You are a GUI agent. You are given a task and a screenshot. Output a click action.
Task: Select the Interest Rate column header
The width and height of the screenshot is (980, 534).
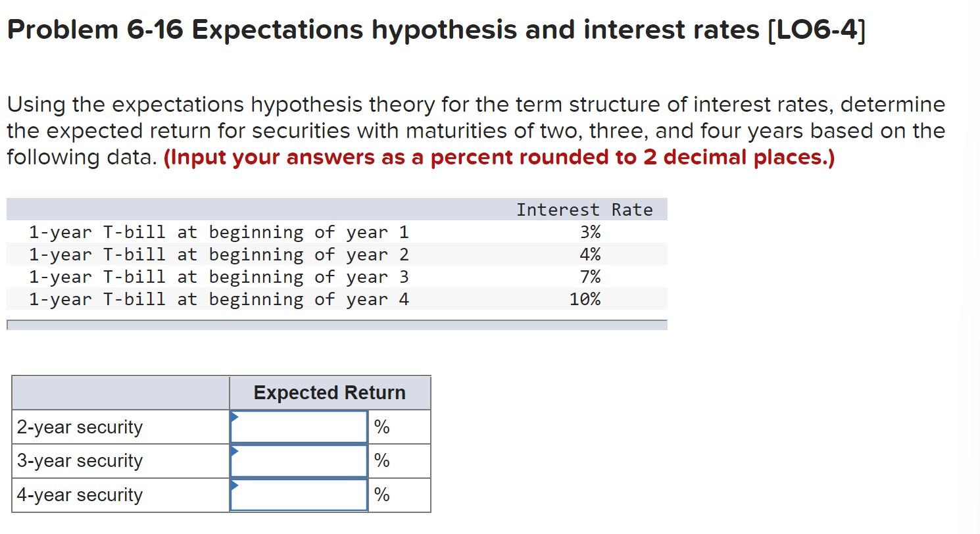tap(584, 209)
